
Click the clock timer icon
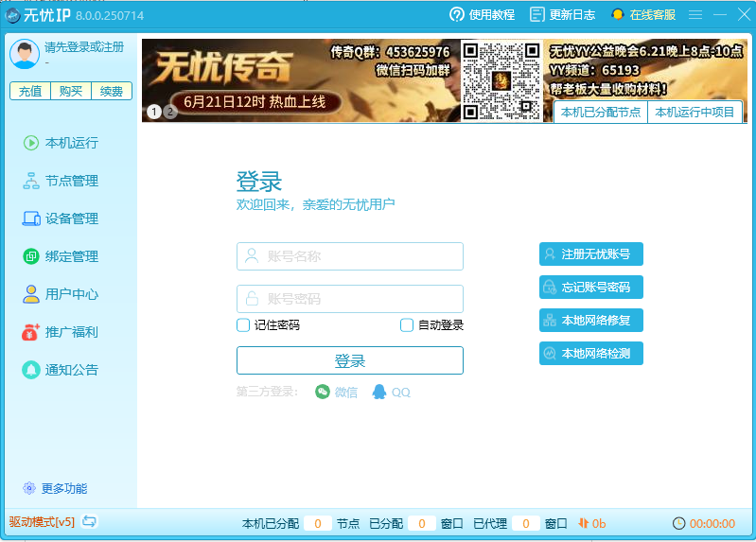[x=678, y=524]
